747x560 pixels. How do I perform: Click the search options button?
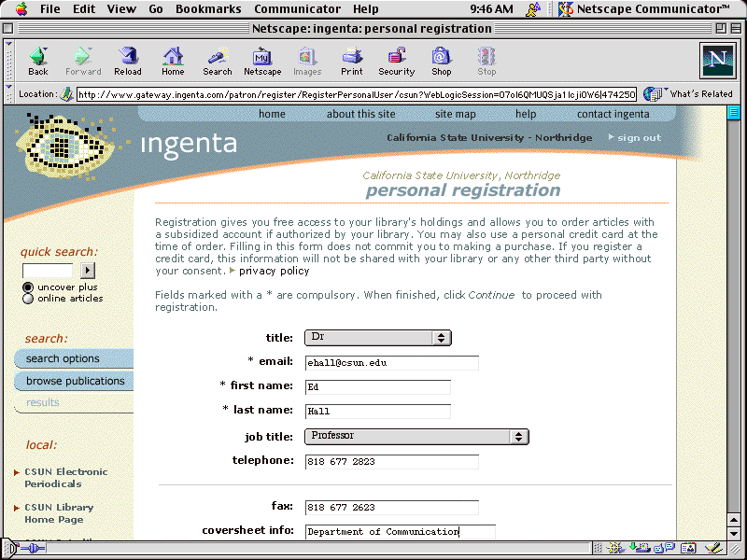pyautogui.click(x=74, y=358)
